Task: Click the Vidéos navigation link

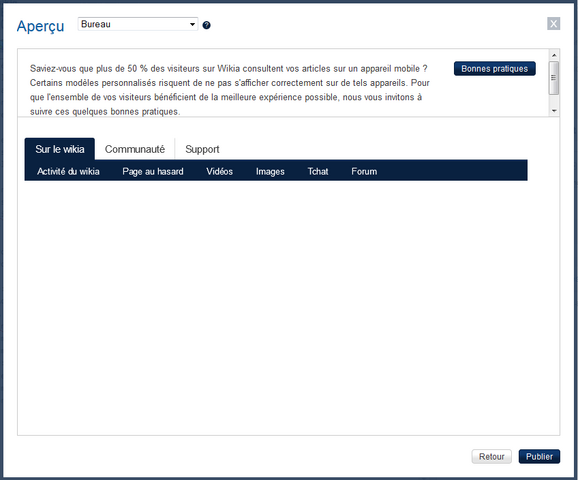Action: (219, 171)
